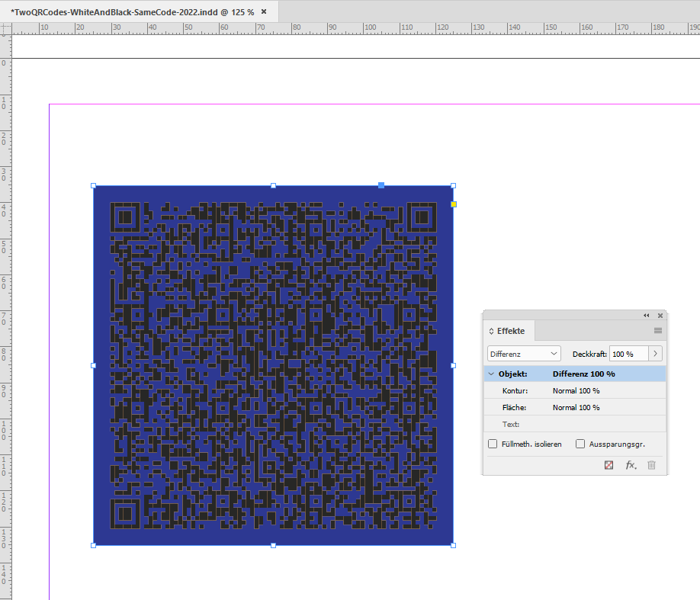
Task: Open the Deckkraft opacity slider arrow
Action: coord(655,353)
